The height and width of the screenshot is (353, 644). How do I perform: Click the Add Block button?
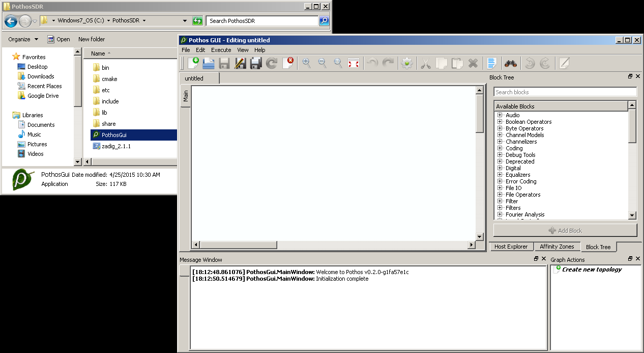tap(565, 230)
